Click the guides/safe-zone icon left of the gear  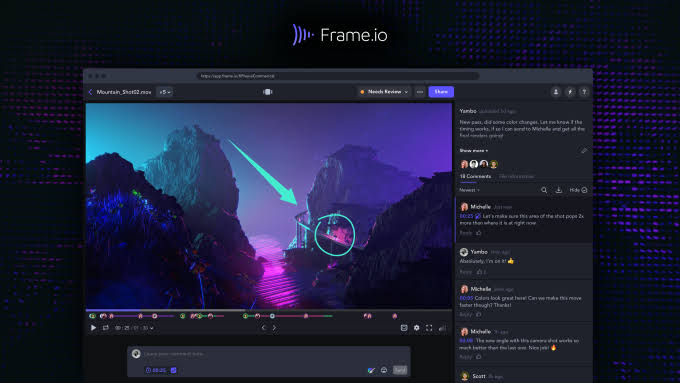[404, 328]
